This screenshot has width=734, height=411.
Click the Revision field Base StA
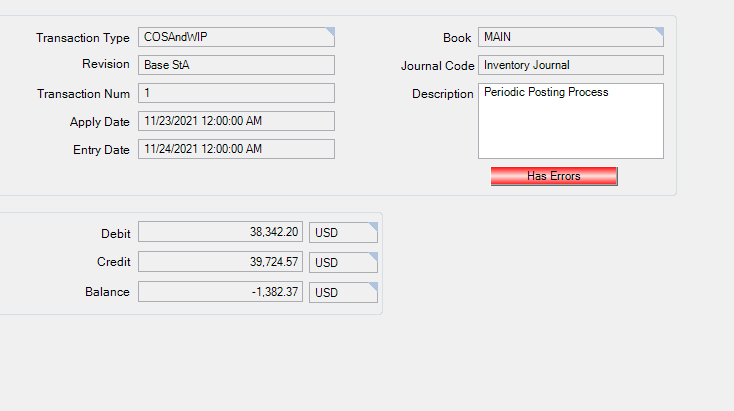pos(236,65)
